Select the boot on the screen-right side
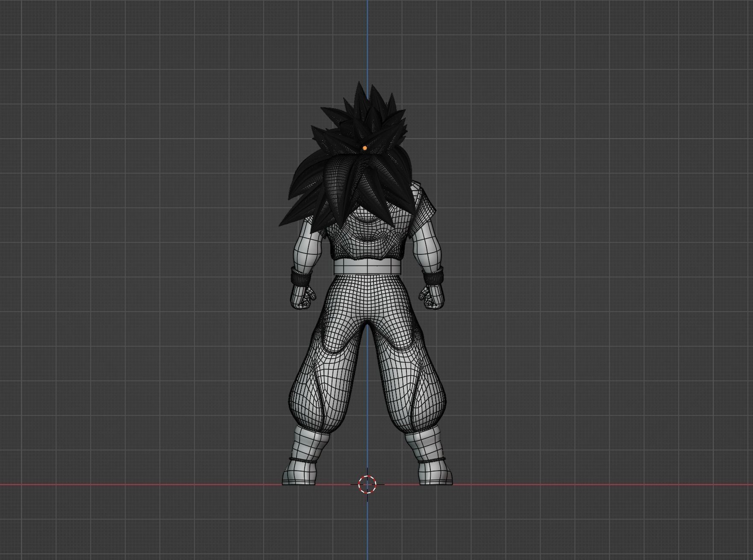The width and height of the screenshot is (753, 560). (x=429, y=455)
